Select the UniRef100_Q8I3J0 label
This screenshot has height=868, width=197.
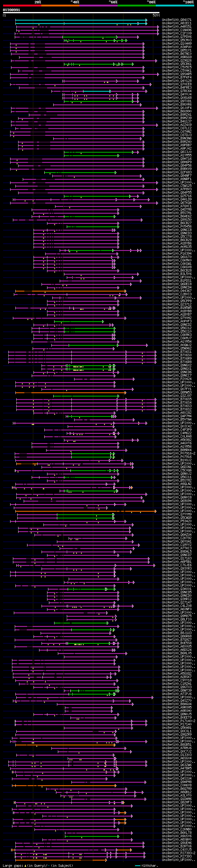click(x=176, y=152)
